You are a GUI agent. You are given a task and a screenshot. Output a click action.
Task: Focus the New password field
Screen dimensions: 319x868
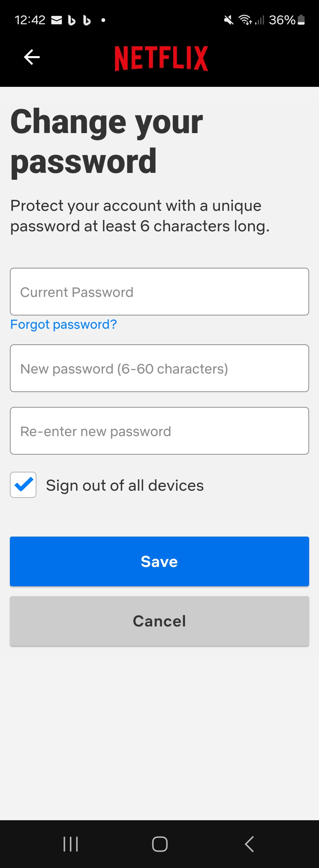tap(159, 368)
